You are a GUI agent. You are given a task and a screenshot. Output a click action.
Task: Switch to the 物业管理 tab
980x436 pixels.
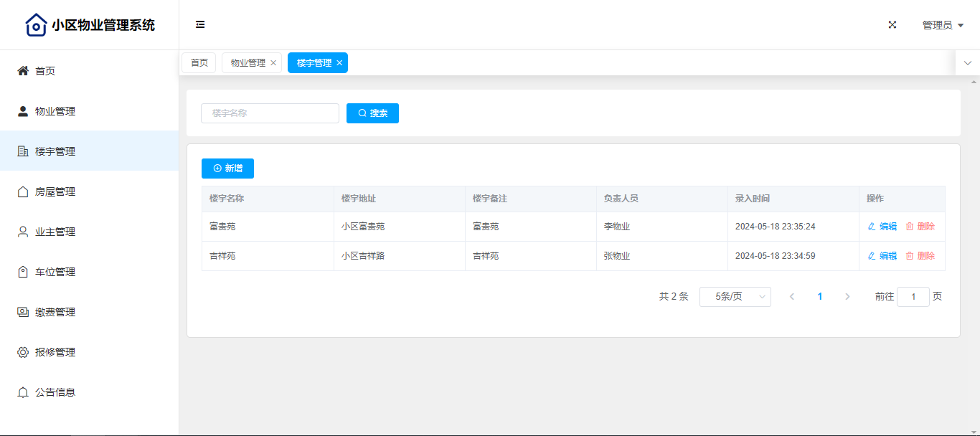(248, 63)
